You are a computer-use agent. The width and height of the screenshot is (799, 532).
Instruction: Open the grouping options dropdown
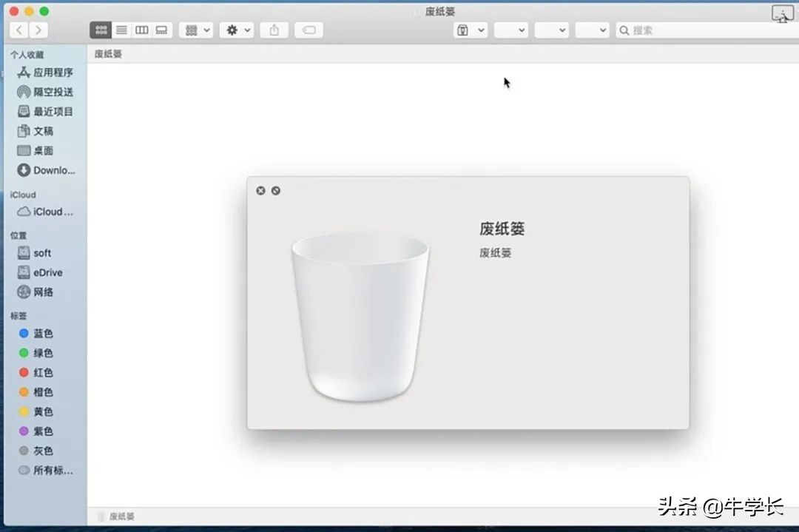(x=194, y=30)
